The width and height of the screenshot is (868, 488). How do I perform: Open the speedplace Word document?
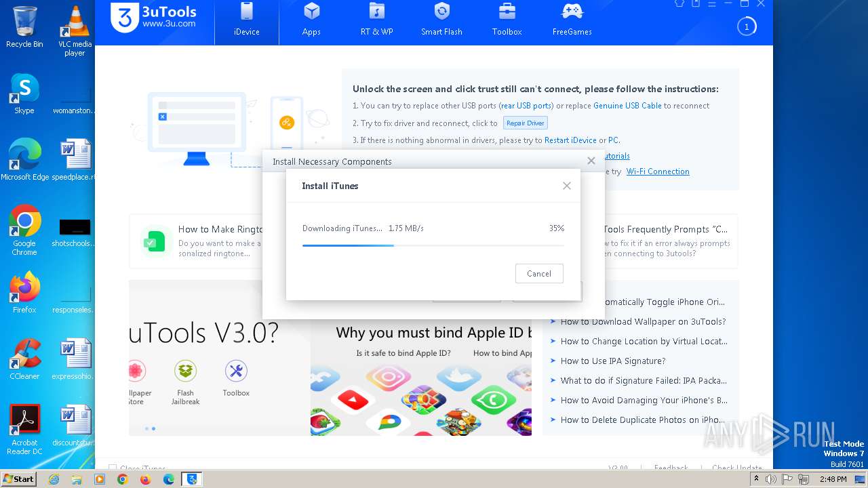point(75,160)
